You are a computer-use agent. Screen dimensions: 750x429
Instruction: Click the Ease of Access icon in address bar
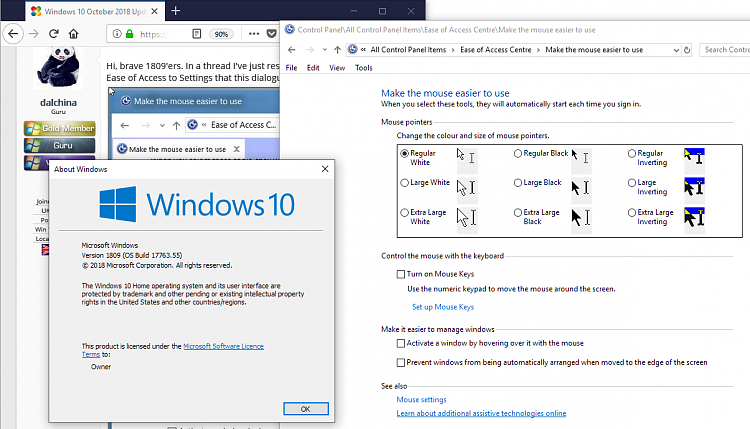pyautogui.click(x=353, y=49)
